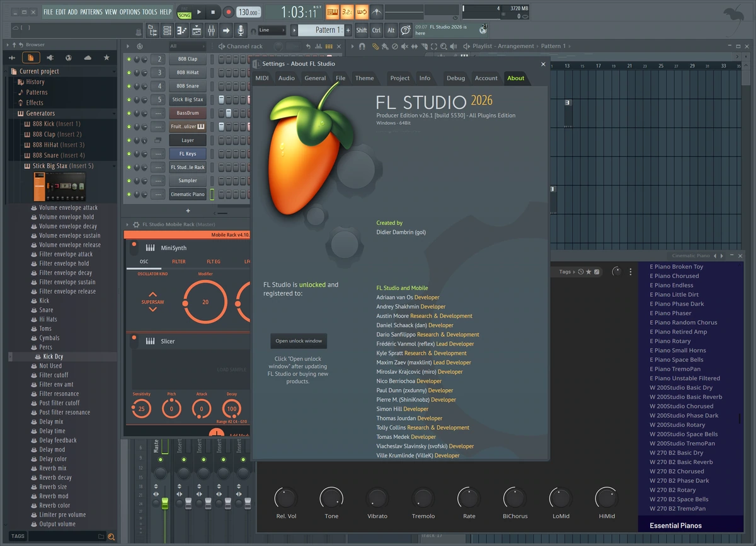This screenshot has width=756, height=546.
Task: Click the web globe tab in Browser
Action: 69,57
